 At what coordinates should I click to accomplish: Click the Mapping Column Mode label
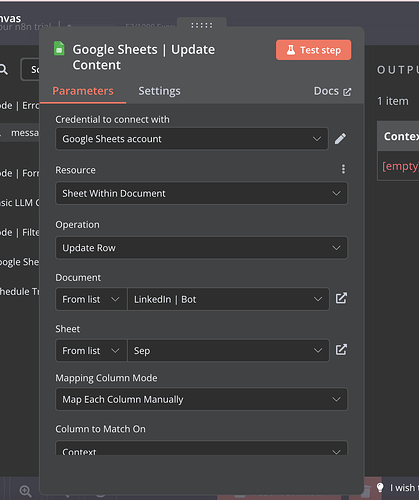[106, 378]
